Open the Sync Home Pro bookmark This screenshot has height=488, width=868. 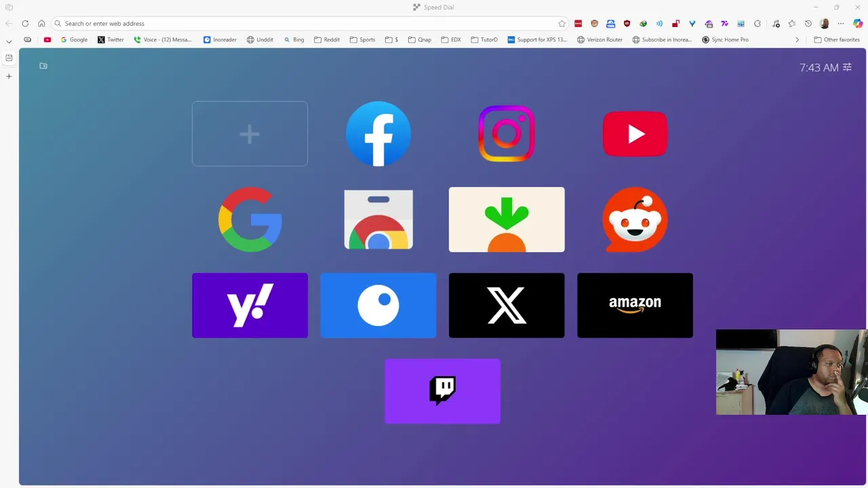725,40
